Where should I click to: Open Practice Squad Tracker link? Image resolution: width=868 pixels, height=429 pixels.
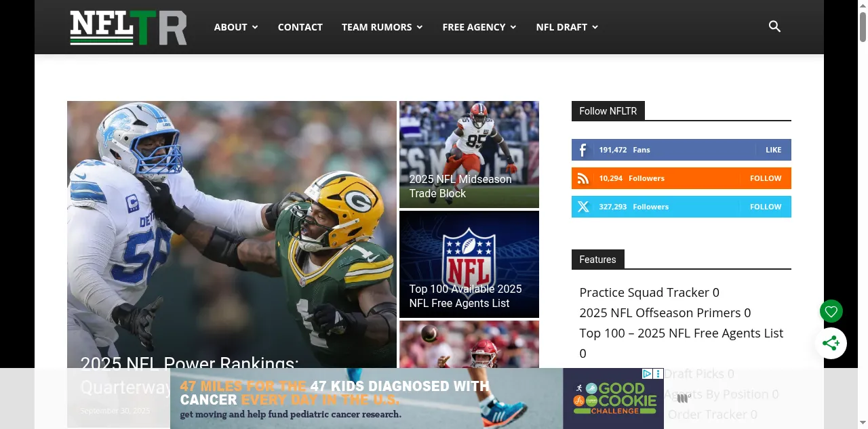[644, 292]
